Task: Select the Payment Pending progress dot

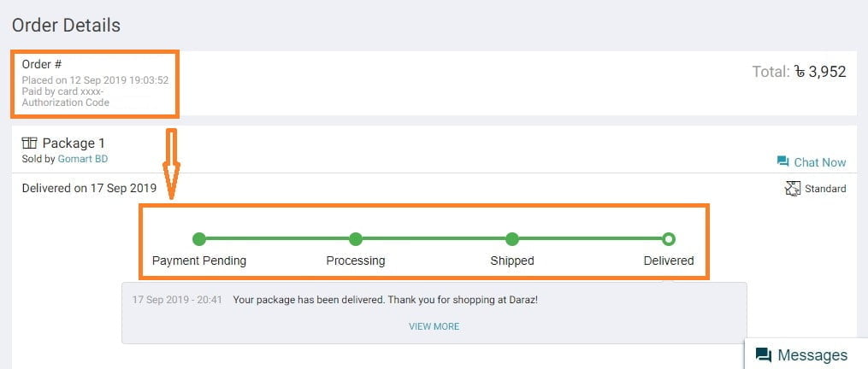Action: pos(199,239)
